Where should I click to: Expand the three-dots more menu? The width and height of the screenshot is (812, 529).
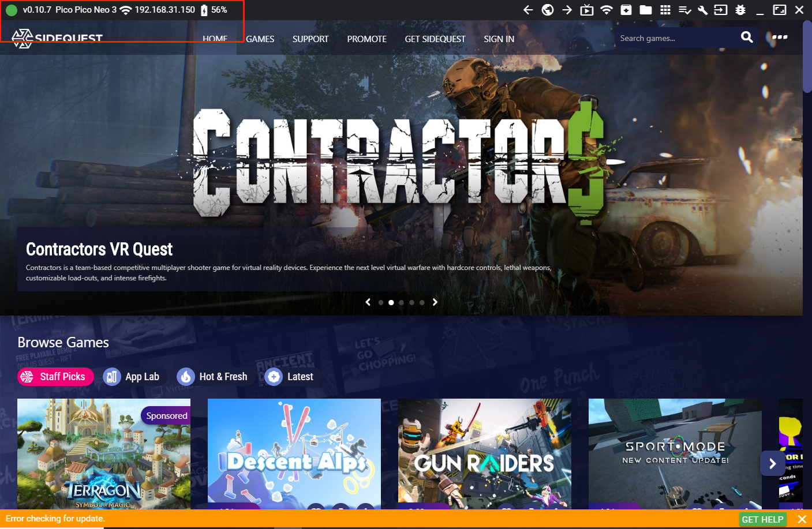point(780,37)
